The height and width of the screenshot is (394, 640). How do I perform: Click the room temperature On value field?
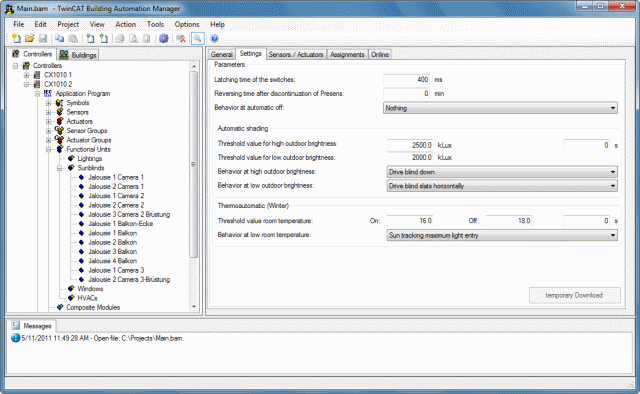[x=410, y=220]
